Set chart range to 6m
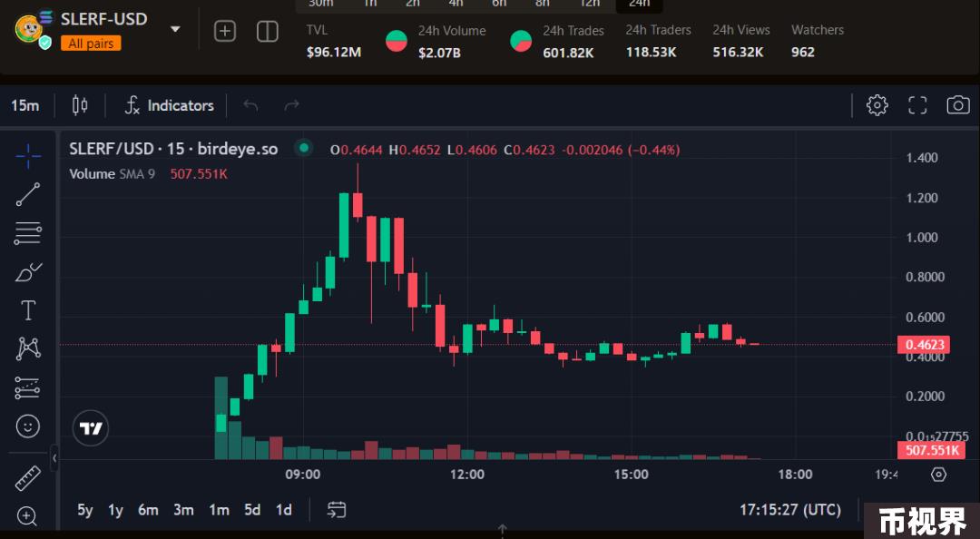The height and width of the screenshot is (539, 980). tap(148, 510)
